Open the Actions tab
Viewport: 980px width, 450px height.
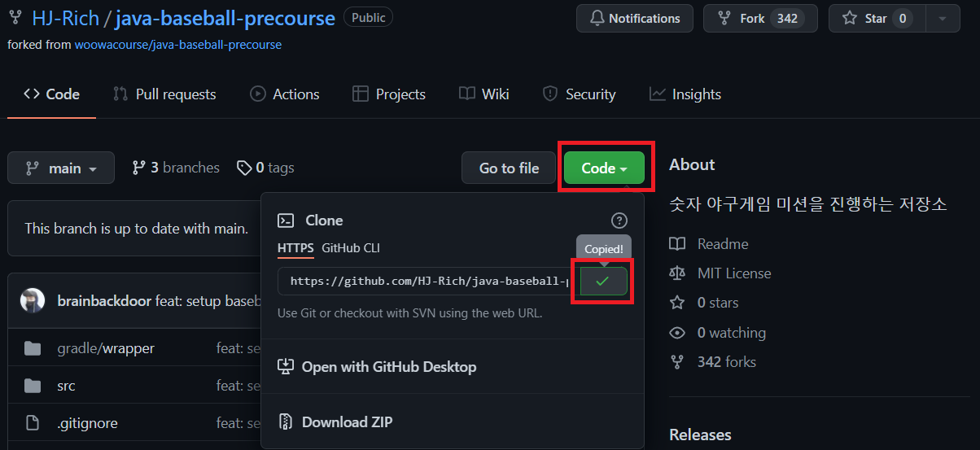(x=285, y=94)
